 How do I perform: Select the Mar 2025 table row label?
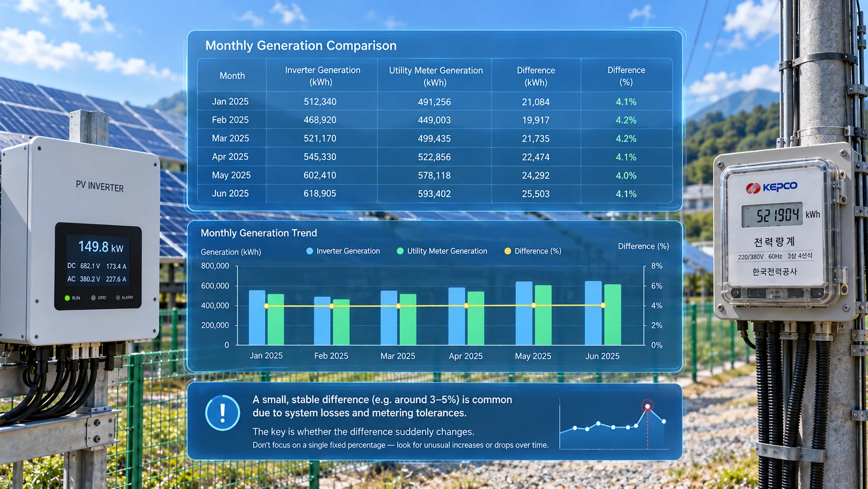click(x=230, y=138)
